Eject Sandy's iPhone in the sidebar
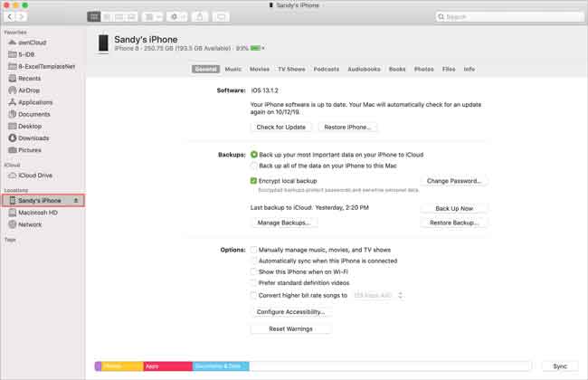This screenshot has width=588, height=380. 76,200
